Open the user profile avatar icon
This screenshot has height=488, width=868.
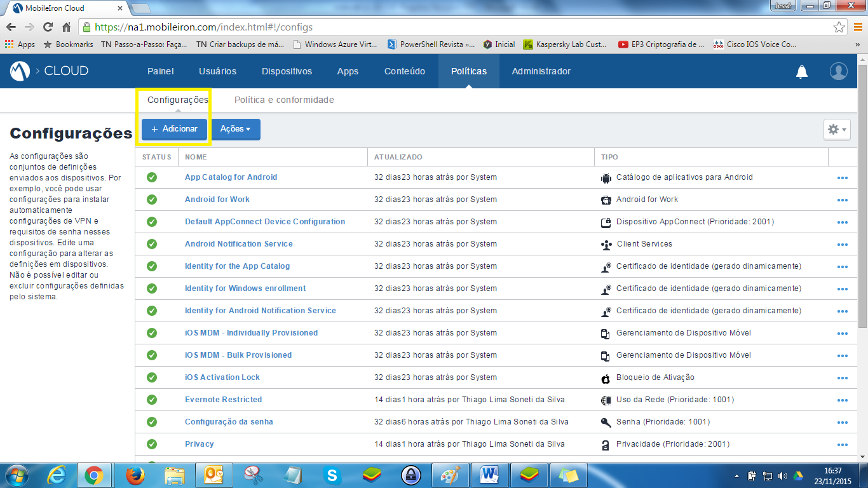tap(839, 71)
